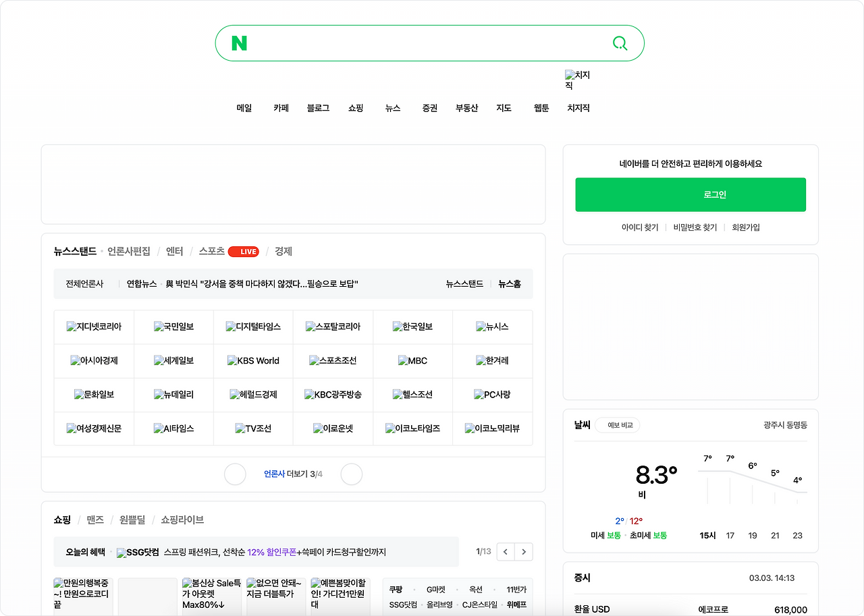Screen dimensions: 864x616
Task: Open 여성경제신문 press logo
Action: (x=94, y=428)
